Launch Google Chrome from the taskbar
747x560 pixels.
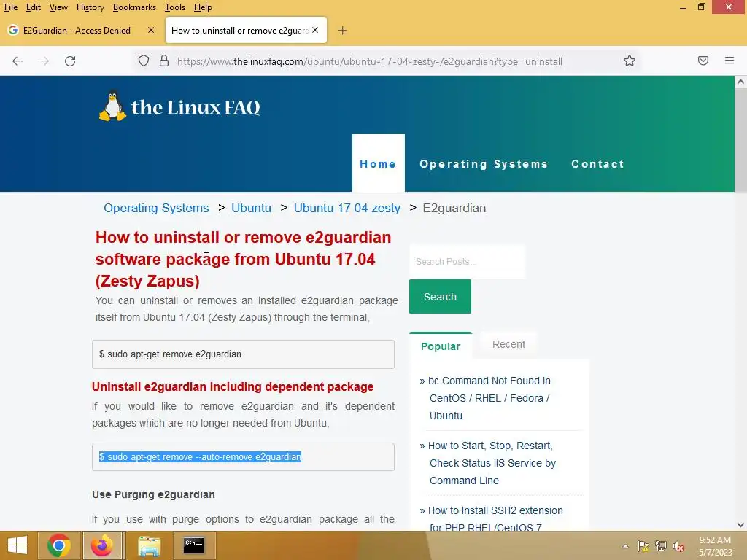[59, 545]
